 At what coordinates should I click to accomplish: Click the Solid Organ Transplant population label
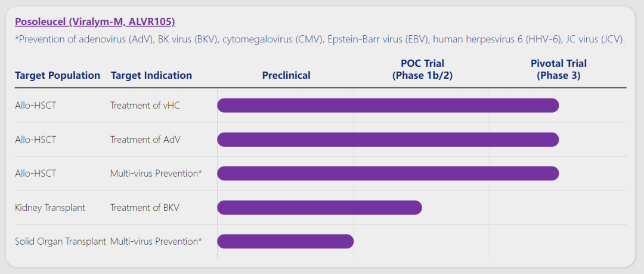click(60, 241)
